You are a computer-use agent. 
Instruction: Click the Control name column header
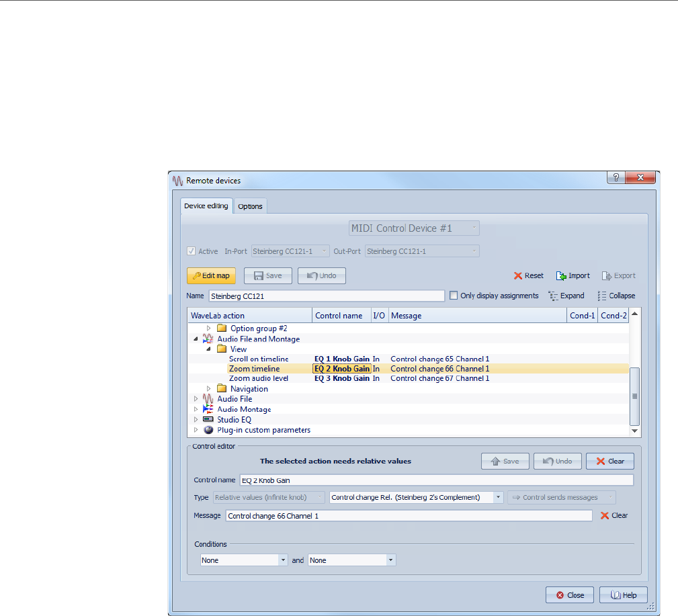point(341,316)
